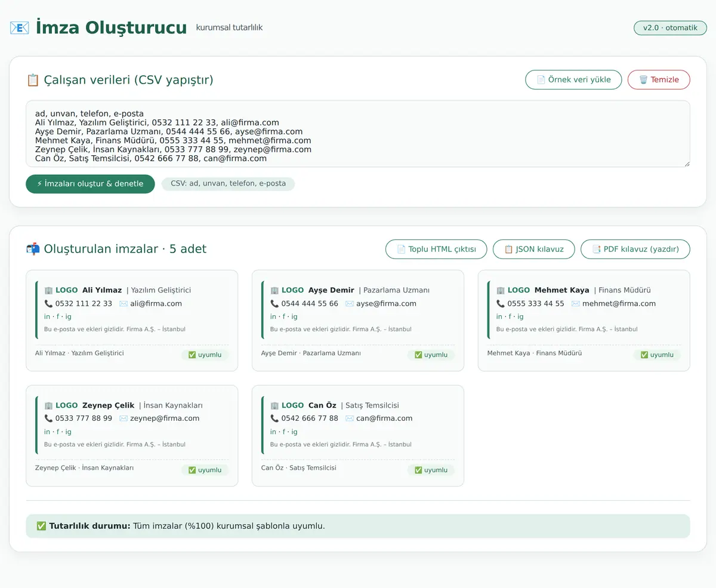Click the footer text Ayşe Demir · Pazarlama Uzmanı

click(x=311, y=353)
